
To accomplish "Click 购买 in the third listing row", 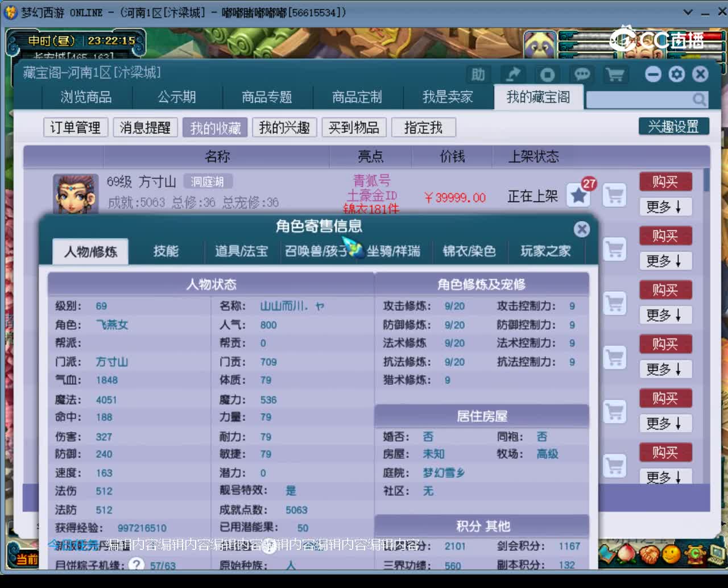I will (x=665, y=290).
